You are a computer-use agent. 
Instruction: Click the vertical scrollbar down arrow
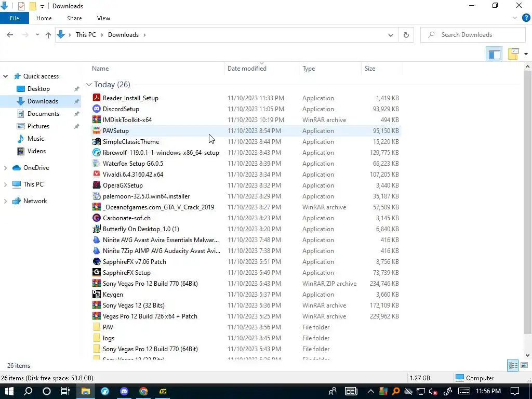pos(527,355)
